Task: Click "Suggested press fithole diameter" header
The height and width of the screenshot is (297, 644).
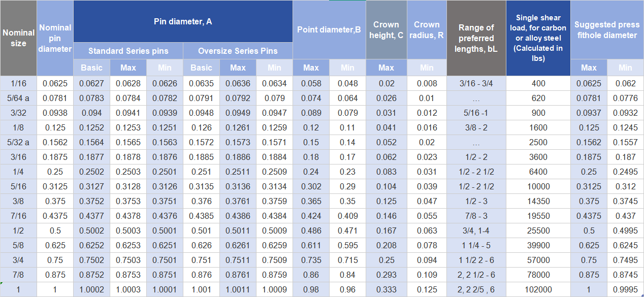Action: tap(607, 29)
